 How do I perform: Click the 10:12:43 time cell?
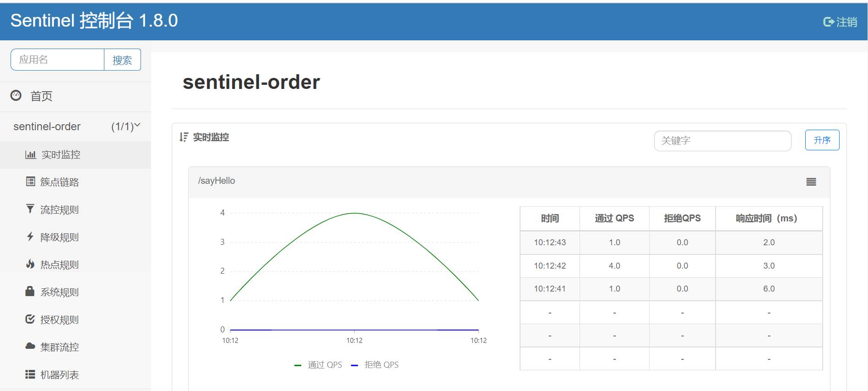point(550,242)
